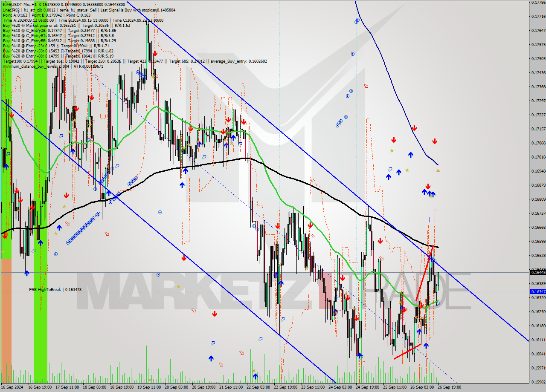Click the 0.16111 price axis label

[x=538, y=340]
